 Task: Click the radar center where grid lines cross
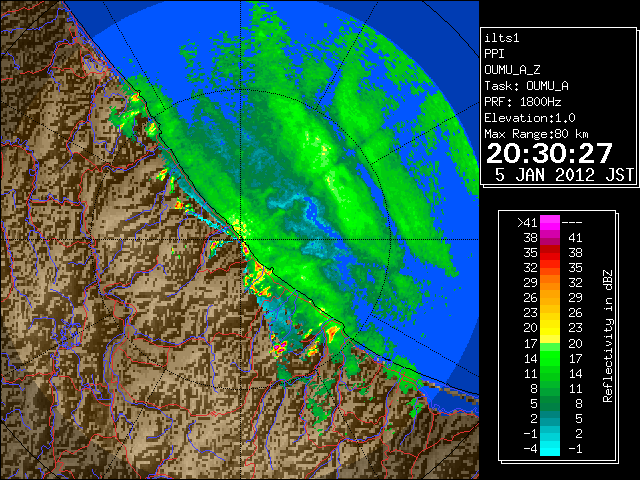[241, 240]
